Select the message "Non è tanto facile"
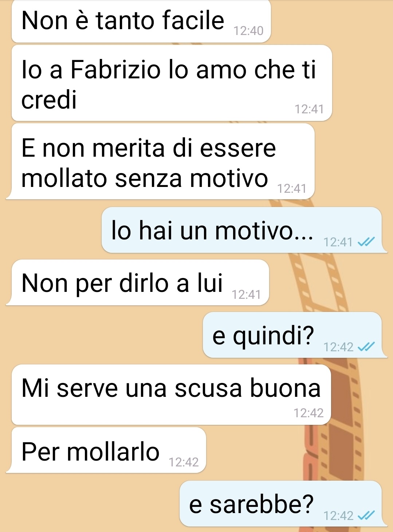Viewport: 393px width, 532px height. 141,21
